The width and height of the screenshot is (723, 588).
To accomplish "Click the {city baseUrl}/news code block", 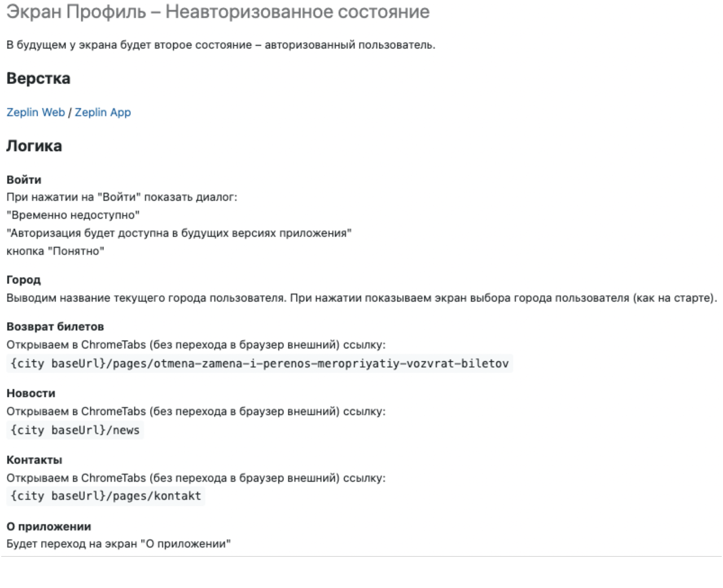I will 75,430.
